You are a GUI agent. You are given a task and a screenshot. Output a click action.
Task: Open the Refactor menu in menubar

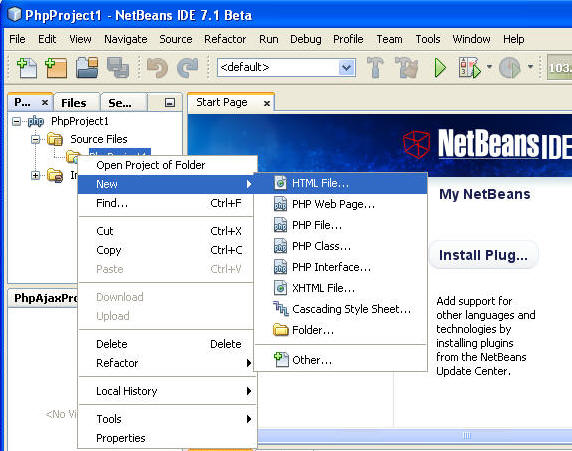[225, 39]
